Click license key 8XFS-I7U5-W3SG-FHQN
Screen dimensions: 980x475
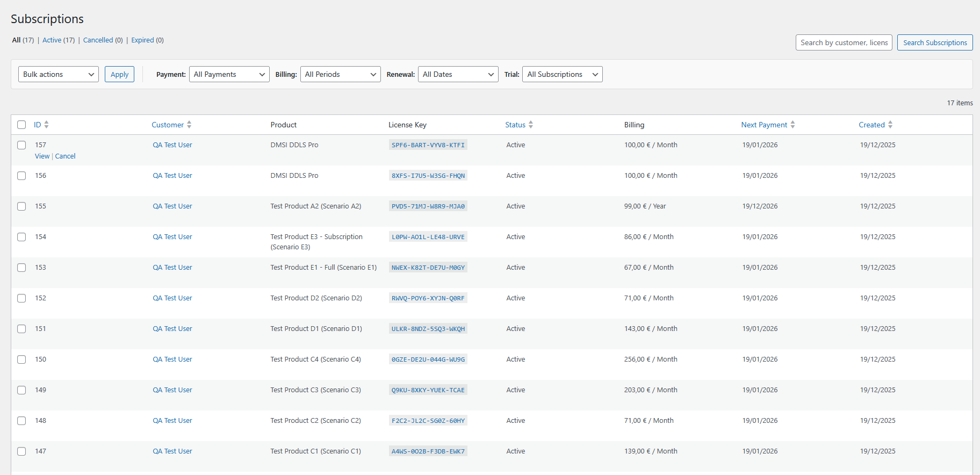coord(428,176)
